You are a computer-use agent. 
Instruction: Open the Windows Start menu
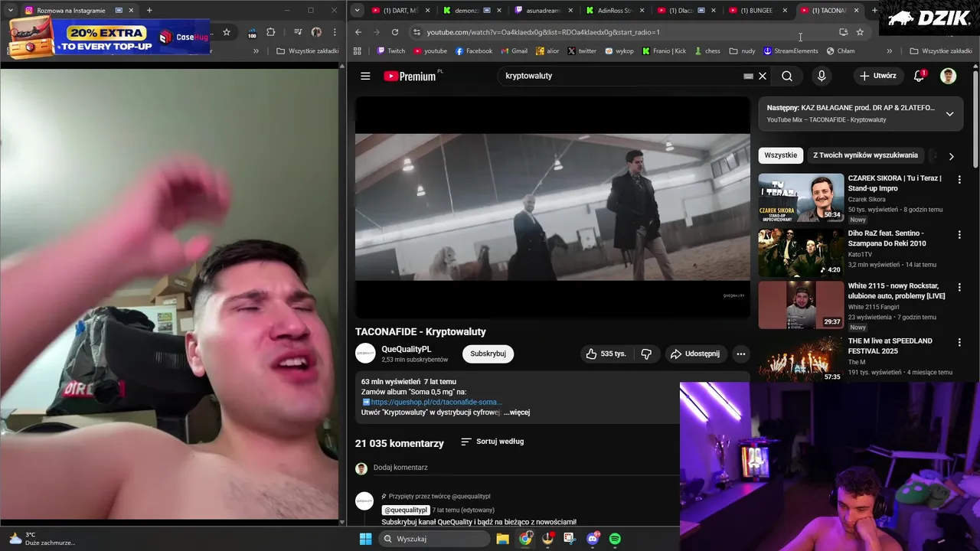click(x=365, y=539)
